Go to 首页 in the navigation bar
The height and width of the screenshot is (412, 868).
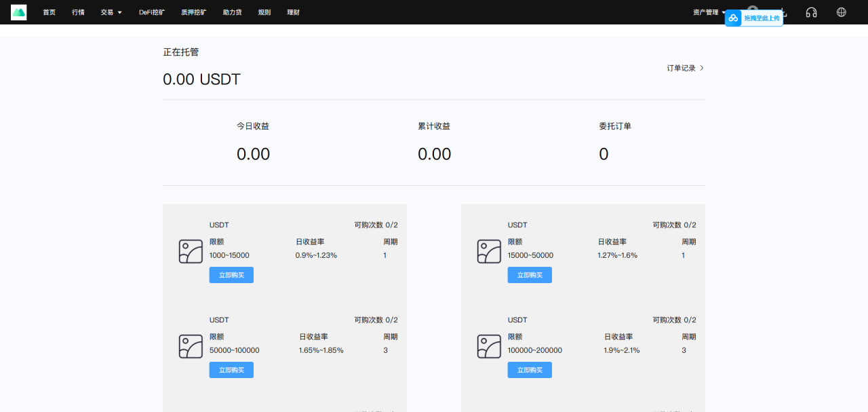click(x=49, y=12)
